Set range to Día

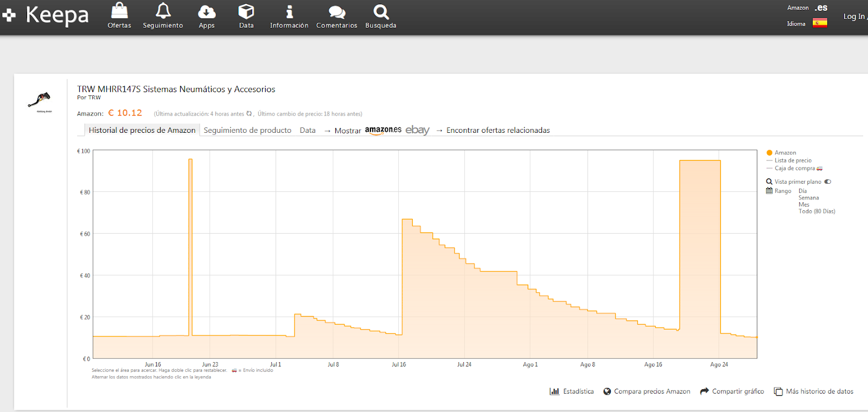[802, 191]
